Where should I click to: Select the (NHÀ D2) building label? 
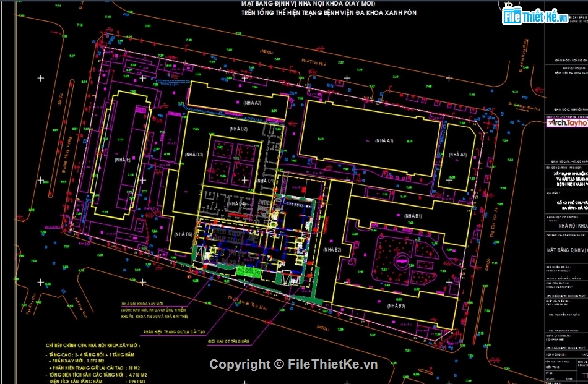(238, 129)
